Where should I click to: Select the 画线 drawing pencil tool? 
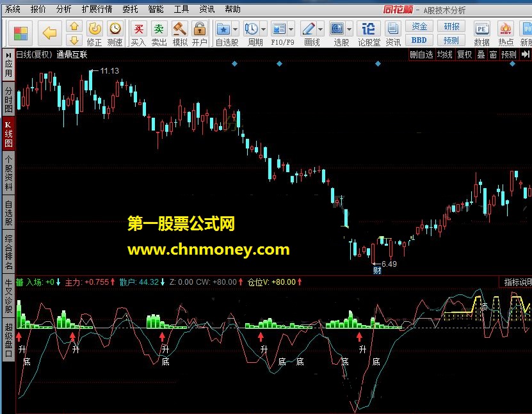(x=309, y=29)
